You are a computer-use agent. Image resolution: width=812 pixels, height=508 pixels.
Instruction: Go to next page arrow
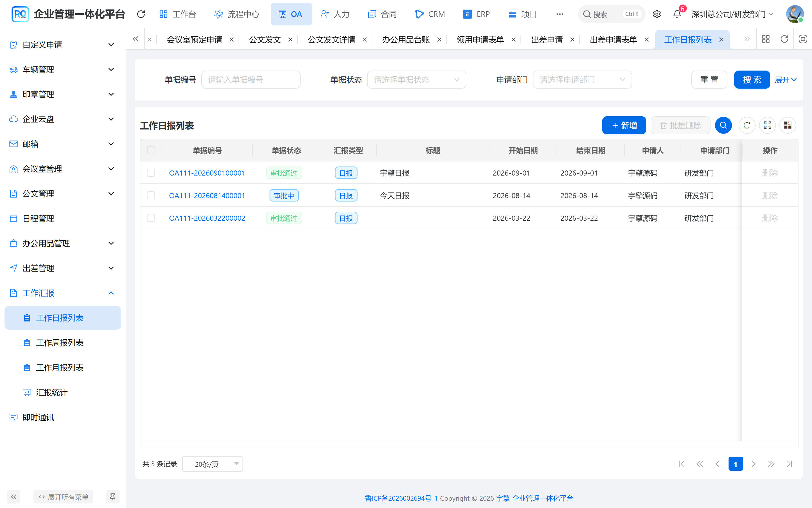(754, 464)
